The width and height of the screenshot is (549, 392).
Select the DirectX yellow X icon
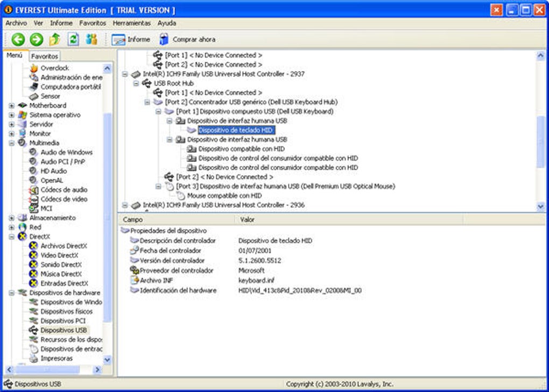coord(23,237)
